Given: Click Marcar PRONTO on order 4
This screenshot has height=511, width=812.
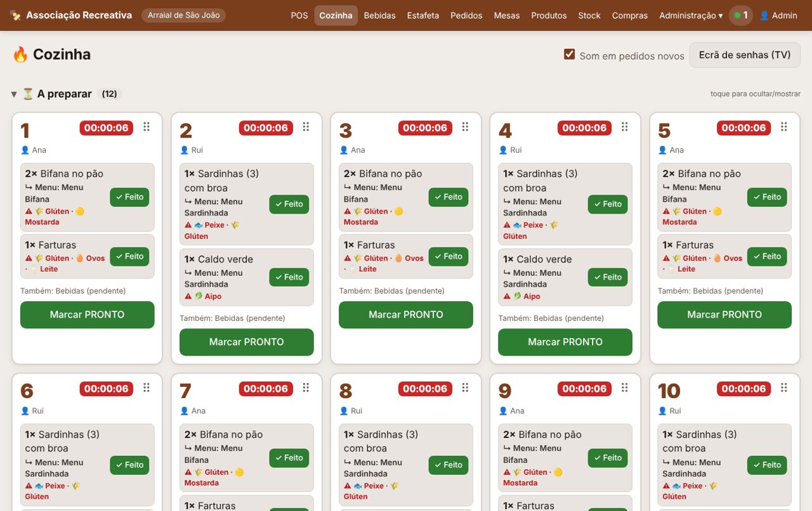Looking at the screenshot, I should [x=565, y=342].
